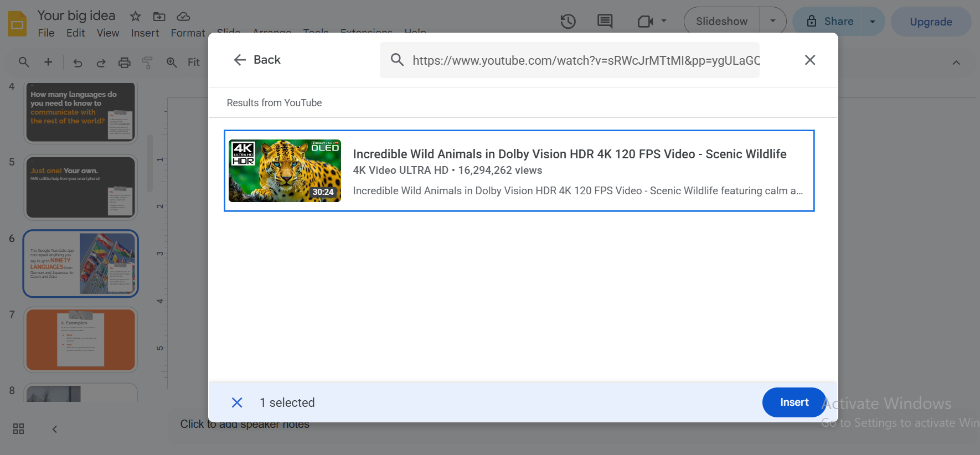Collapse the filmstrip panel arrow
The image size is (980, 455).
click(54, 429)
